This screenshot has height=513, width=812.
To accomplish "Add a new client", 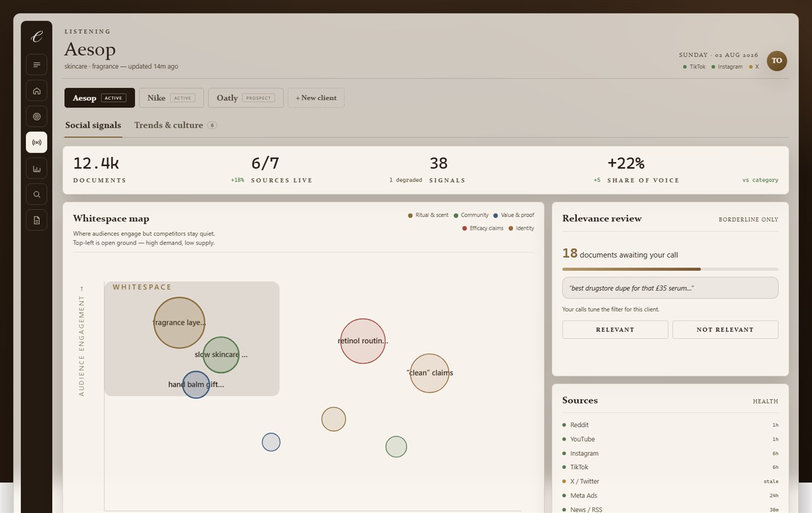I will [x=316, y=98].
